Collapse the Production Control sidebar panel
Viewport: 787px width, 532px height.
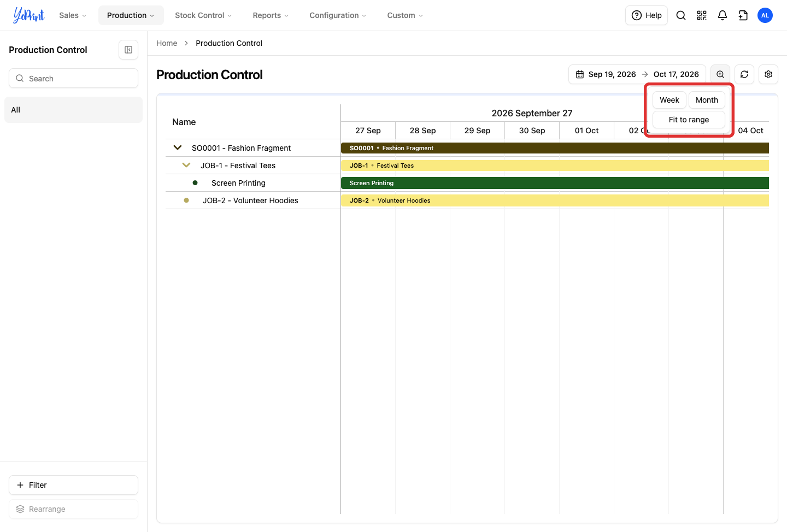click(128, 50)
